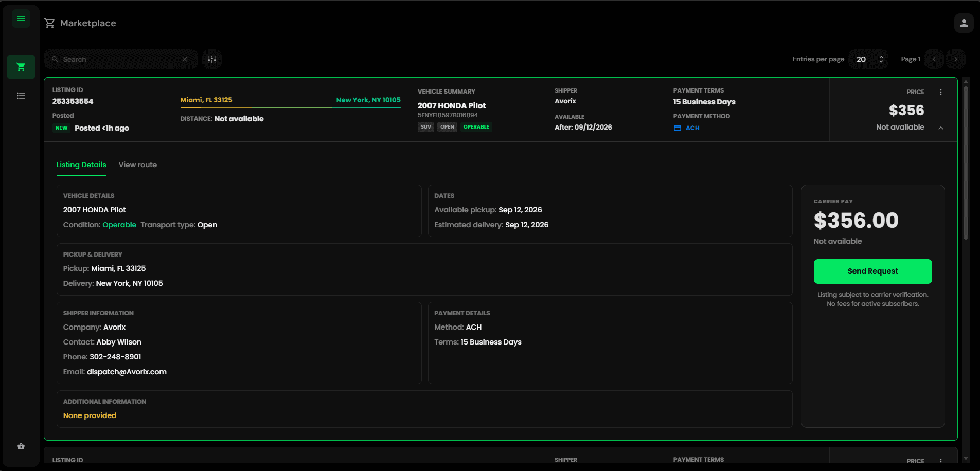Go to the next page arrow
980x471 pixels.
pos(956,59)
